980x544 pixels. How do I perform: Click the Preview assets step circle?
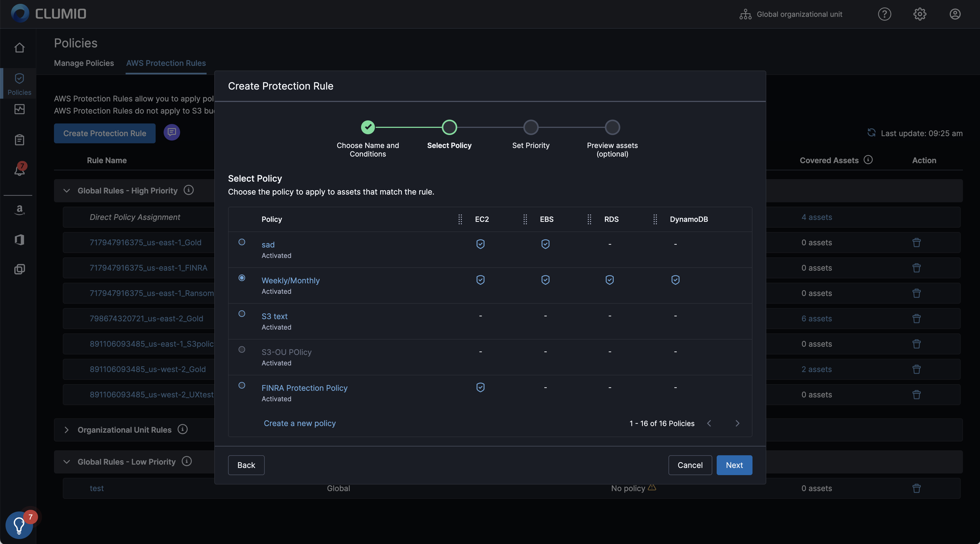tap(612, 127)
